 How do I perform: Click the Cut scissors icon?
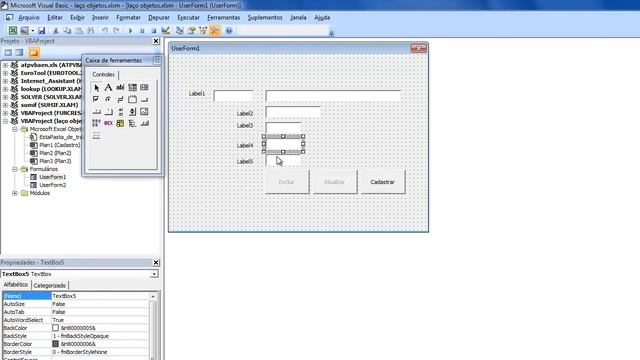coord(56,31)
